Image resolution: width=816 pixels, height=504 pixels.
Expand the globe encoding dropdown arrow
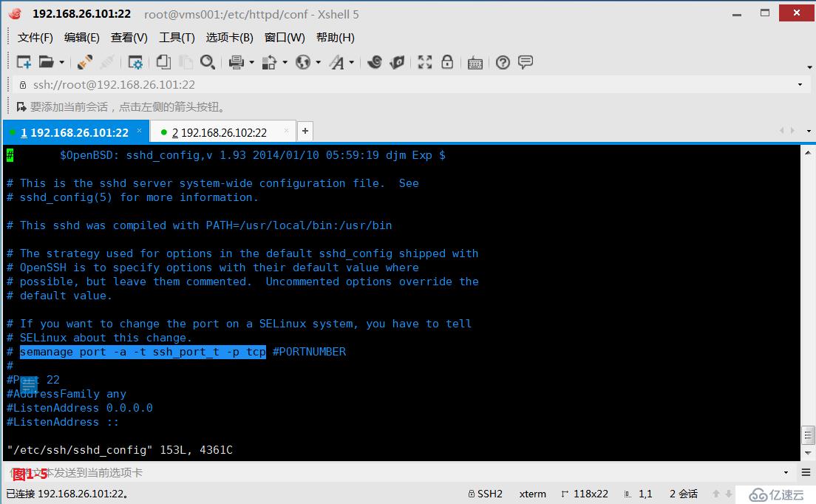coord(318,63)
